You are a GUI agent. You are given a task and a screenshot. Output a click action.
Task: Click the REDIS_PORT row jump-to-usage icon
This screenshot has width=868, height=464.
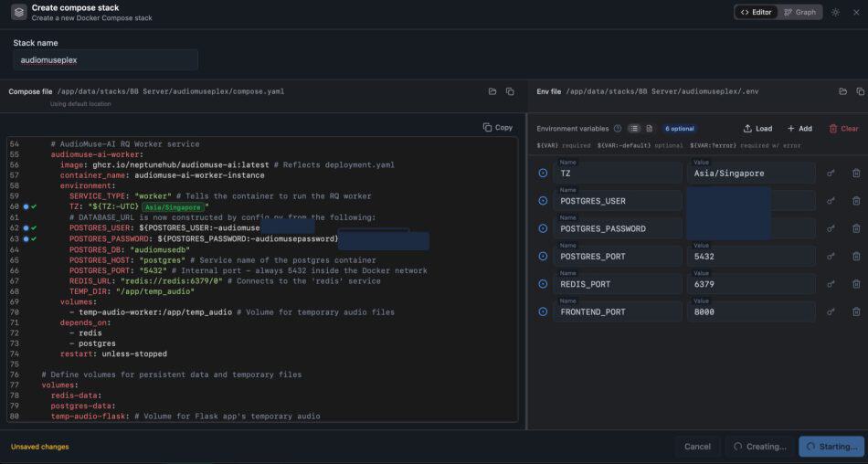pos(543,284)
